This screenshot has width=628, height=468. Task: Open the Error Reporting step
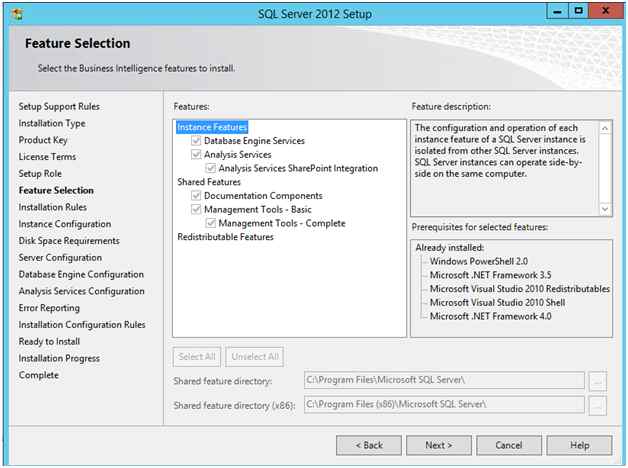click(x=49, y=308)
